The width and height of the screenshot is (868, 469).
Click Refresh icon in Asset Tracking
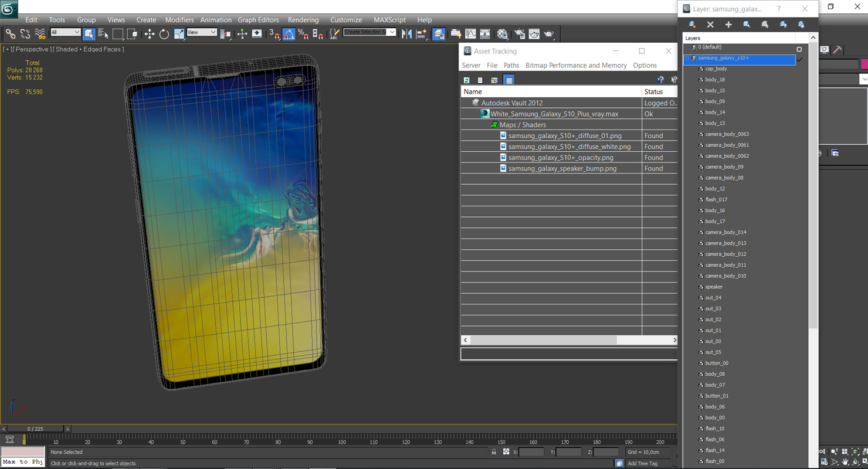point(466,80)
